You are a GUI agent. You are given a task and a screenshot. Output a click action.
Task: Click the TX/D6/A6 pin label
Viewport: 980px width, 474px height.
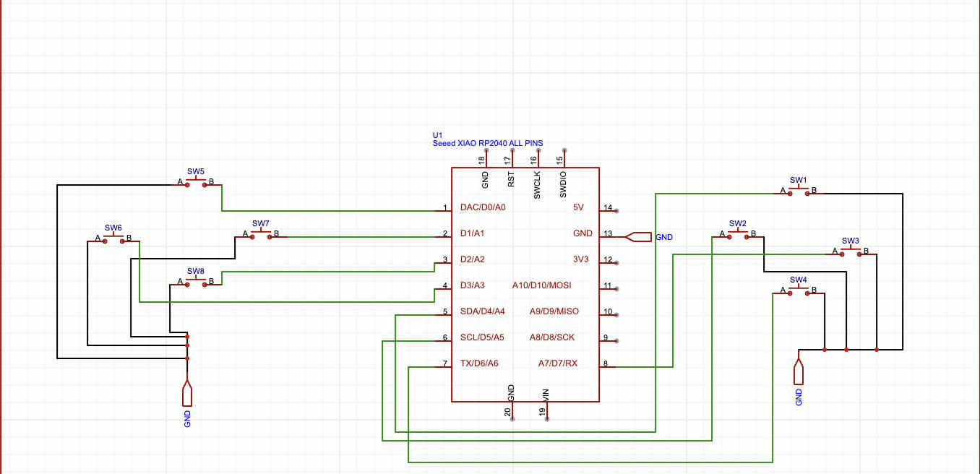pyautogui.click(x=479, y=363)
